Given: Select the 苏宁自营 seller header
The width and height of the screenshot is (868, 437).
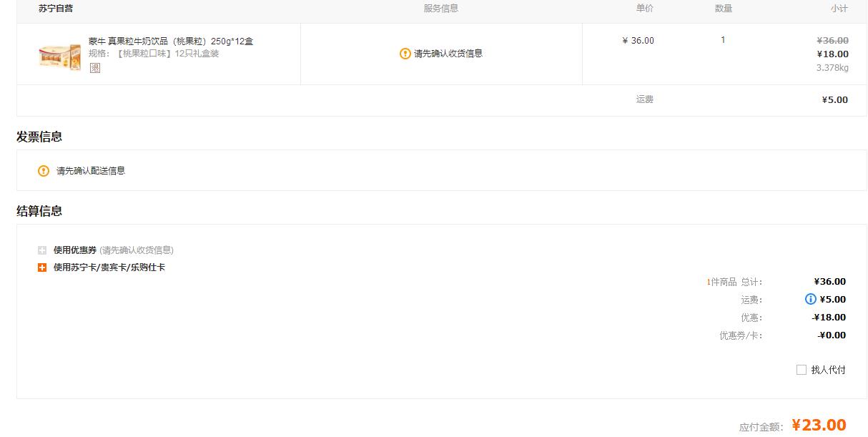Looking at the screenshot, I should [56, 9].
